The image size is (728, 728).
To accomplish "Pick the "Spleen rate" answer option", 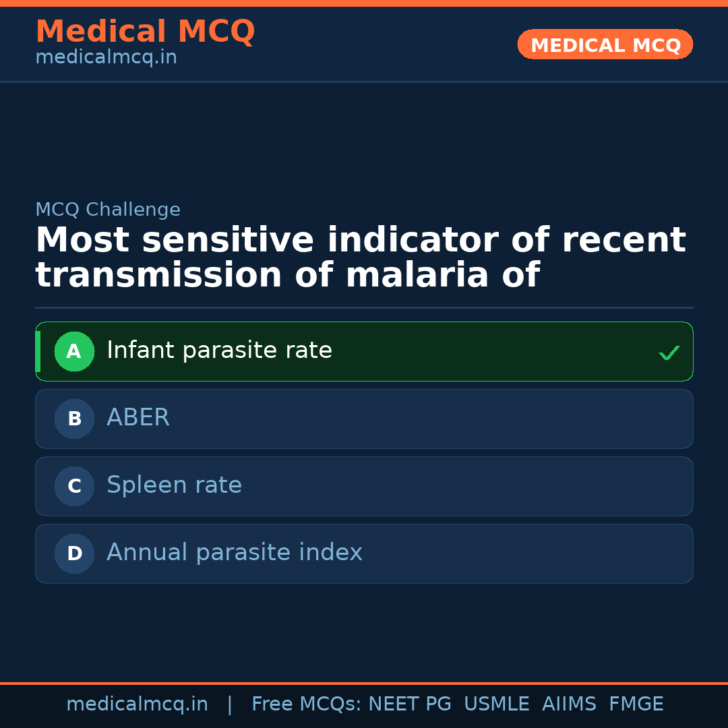I will pos(174,485).
